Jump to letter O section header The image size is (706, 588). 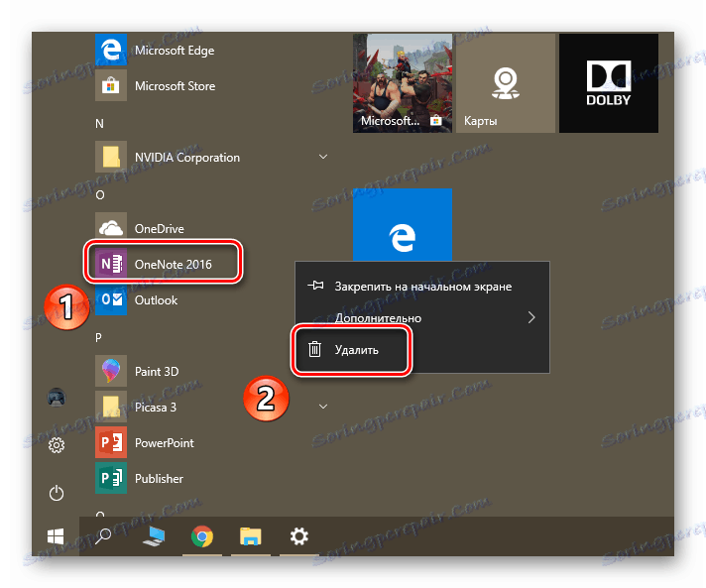[x=100, y=195]
